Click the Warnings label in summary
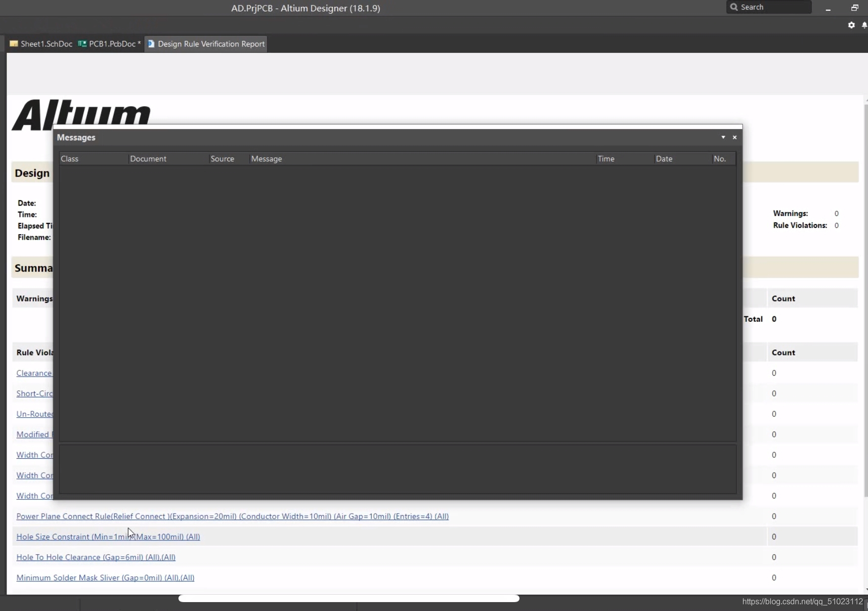The image size is (868, 611). (790, 214)
